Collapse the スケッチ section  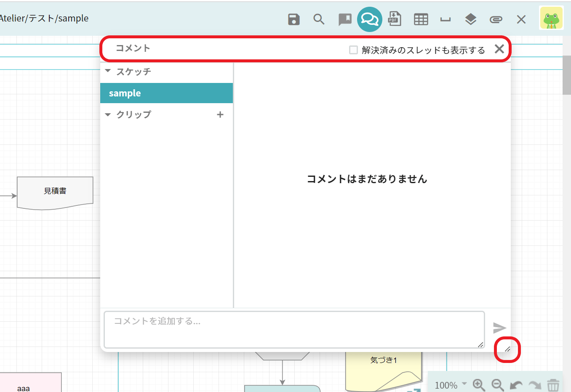[x=108, y=72]
